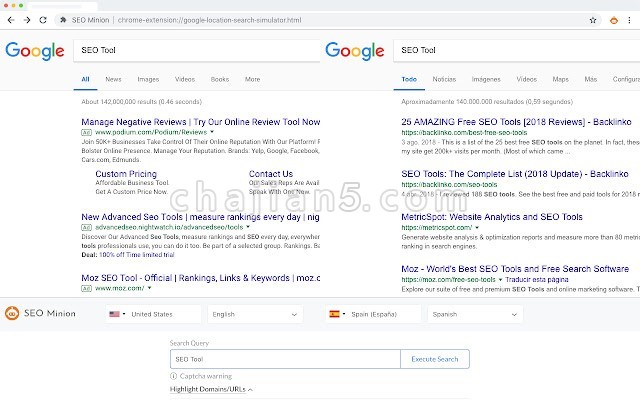Image resolution: width=640 pixels, height=400 pixels.
Task: Select the All tab in left results
Action: point(85,79)
